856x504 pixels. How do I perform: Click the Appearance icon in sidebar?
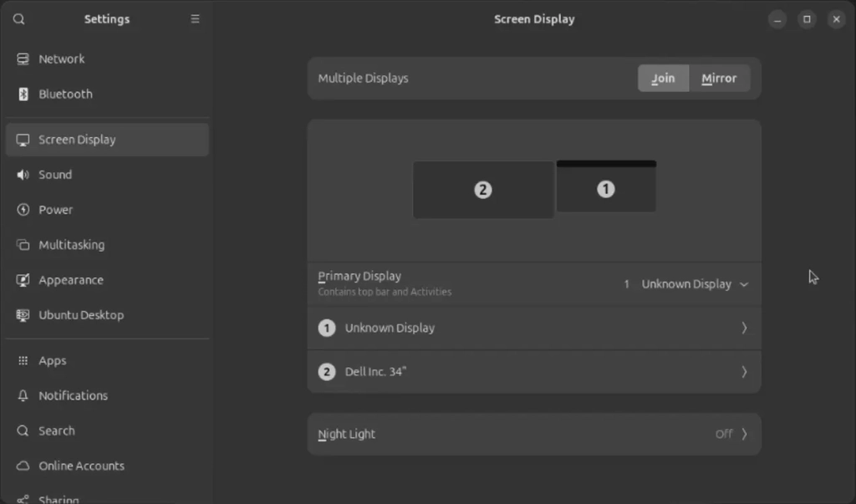tap(23, 280)
